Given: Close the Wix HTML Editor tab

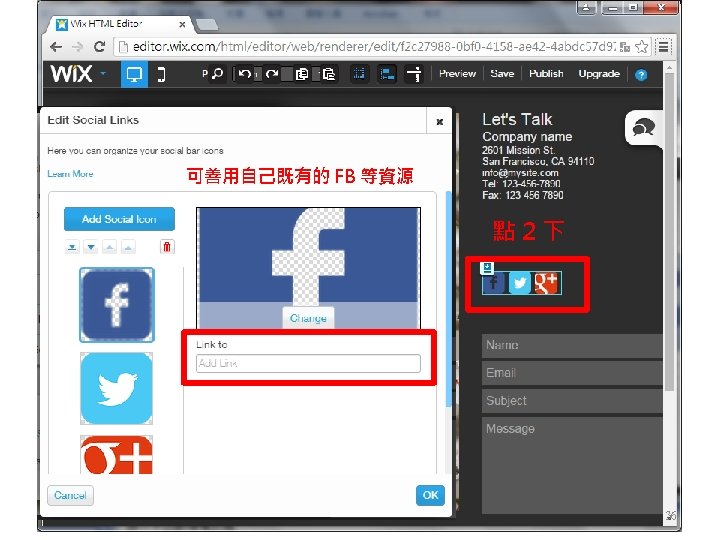Looking at the screenshot, I should click(182, 24).
